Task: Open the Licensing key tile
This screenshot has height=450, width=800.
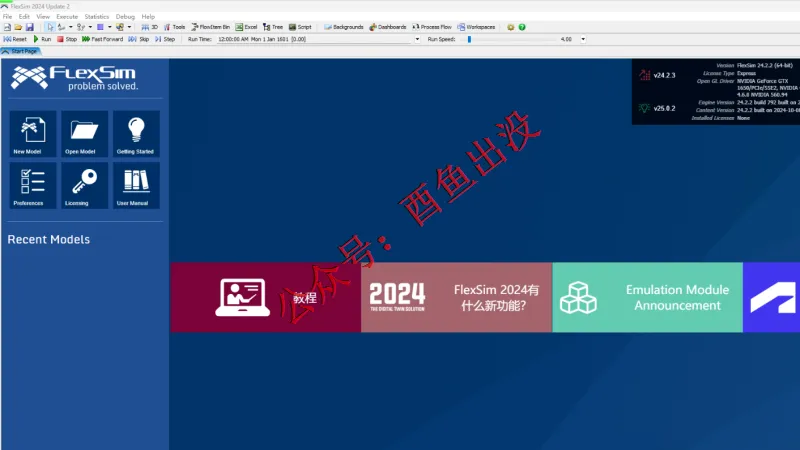Action: click(85, 186)
